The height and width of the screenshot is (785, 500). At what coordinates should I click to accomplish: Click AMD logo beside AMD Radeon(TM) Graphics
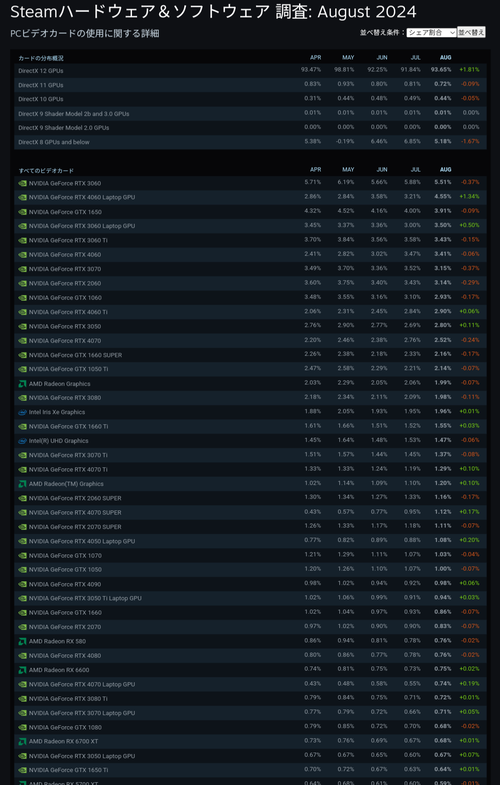(23, 484)
